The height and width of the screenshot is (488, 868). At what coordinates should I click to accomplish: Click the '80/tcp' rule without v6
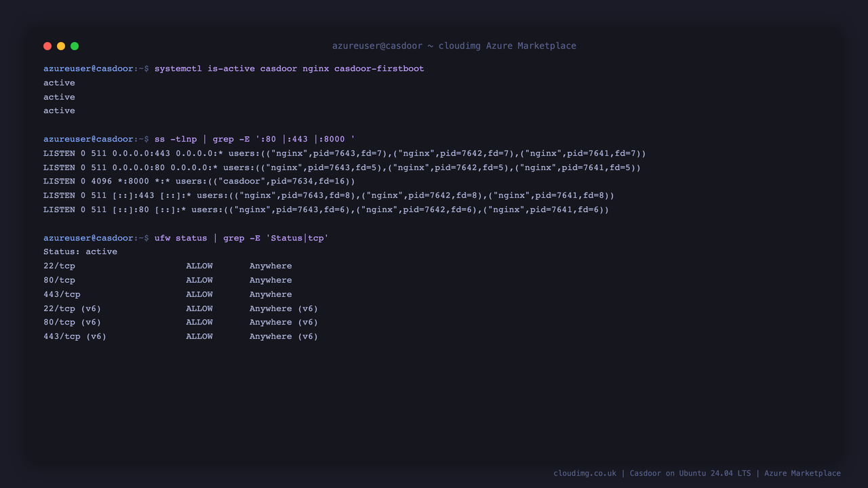tap(167, 280)
